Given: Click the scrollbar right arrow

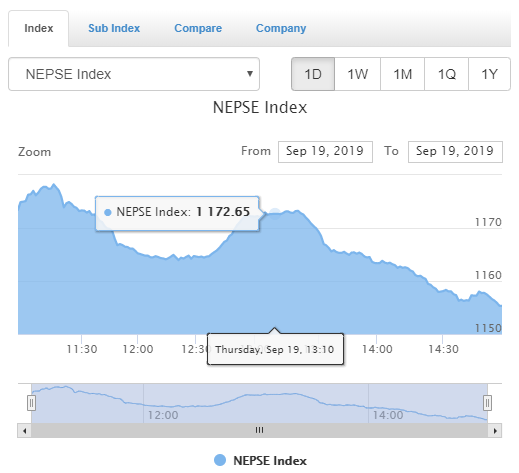Looking at the screenshot, I should tap(495, 431).
